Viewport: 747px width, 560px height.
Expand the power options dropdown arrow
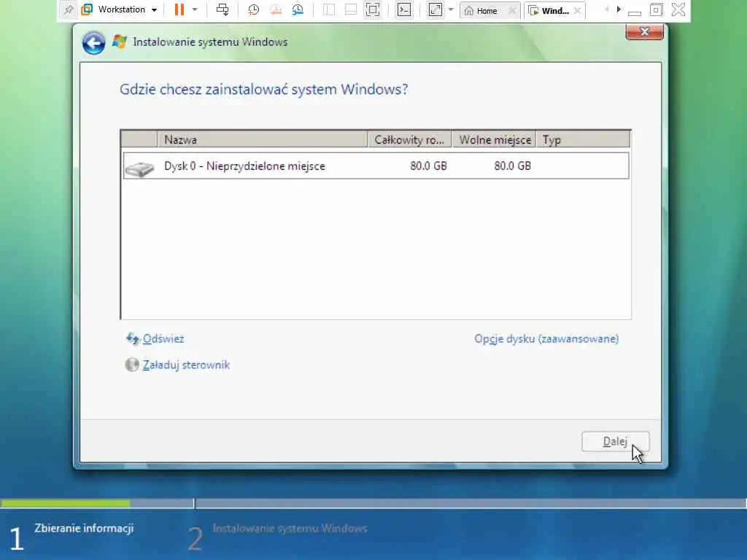point(194,9)
